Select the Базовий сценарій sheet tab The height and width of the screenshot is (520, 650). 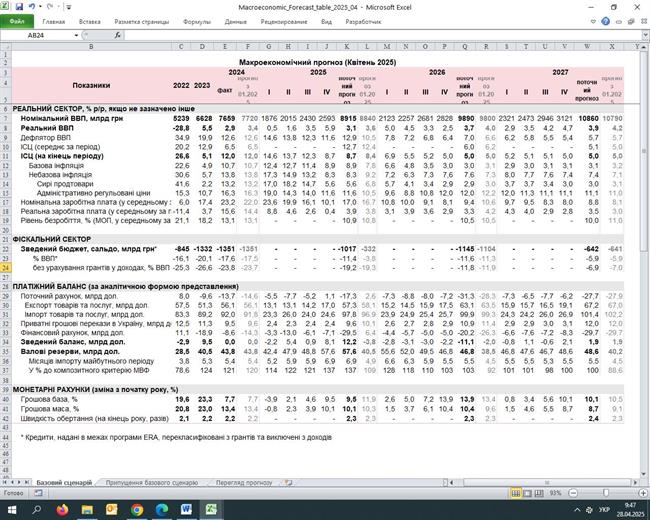point(64,483)
